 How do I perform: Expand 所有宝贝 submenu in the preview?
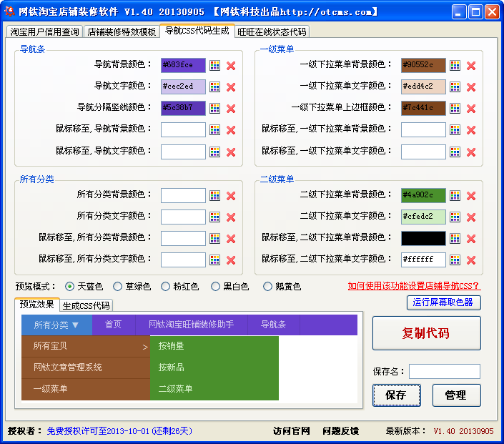point(86,346)
